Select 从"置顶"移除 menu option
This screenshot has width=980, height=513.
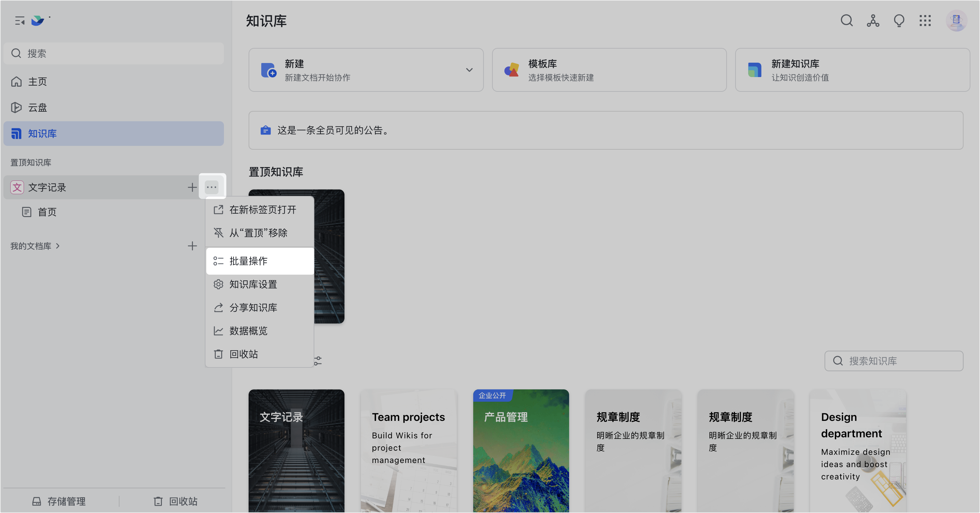[x=258, y=233]
